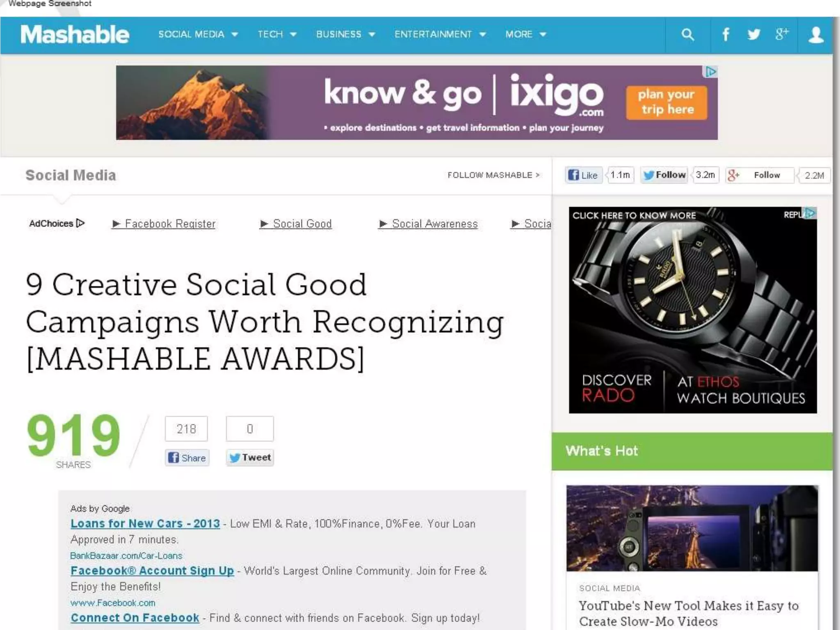Click the Twitter bird icon in header
Viewport: 840px width, 630px height.
click(753, 34)
